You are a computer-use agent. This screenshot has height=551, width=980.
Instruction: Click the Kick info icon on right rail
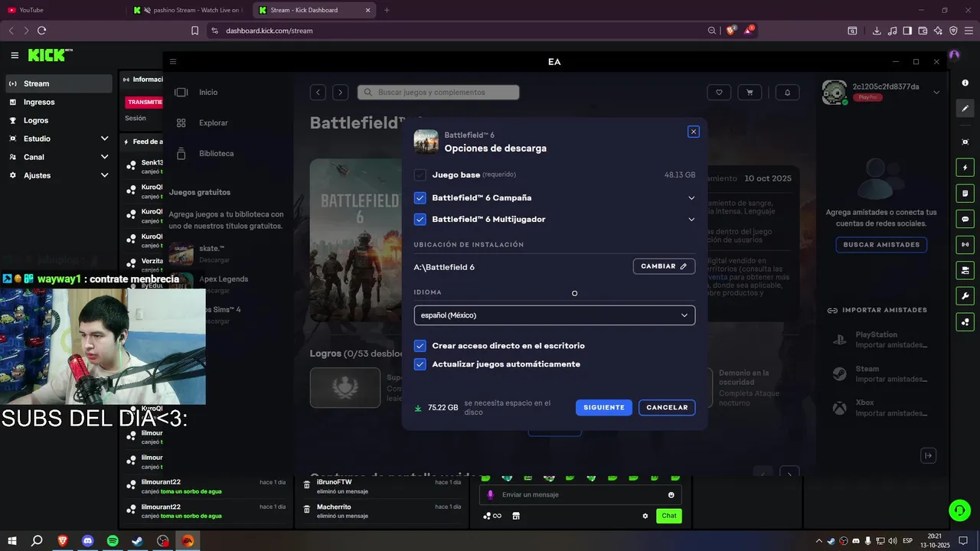pos(965,83)
